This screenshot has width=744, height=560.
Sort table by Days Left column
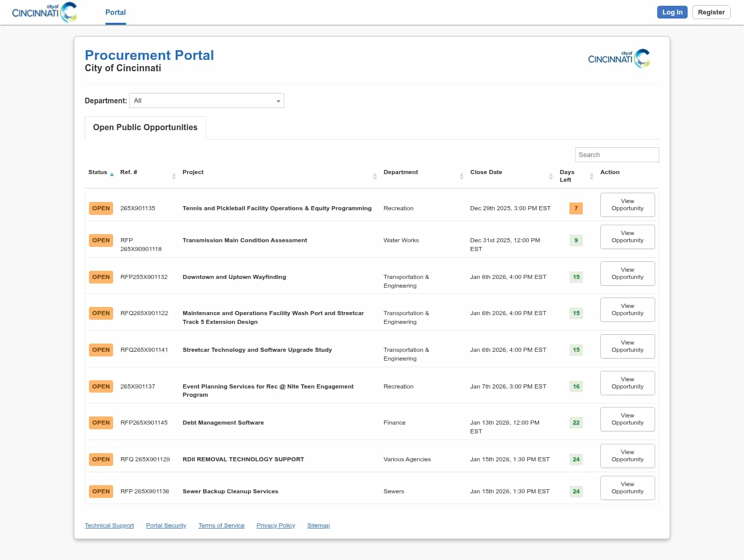591,176
